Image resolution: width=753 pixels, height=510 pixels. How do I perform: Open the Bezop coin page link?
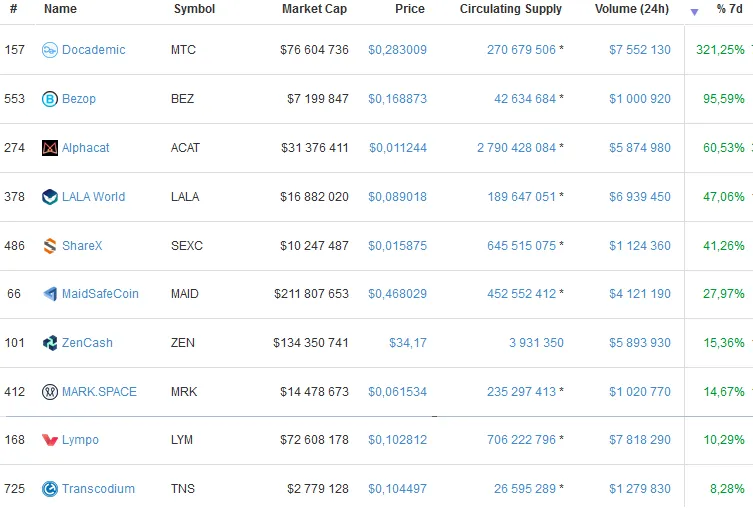(x=79, y=99)
